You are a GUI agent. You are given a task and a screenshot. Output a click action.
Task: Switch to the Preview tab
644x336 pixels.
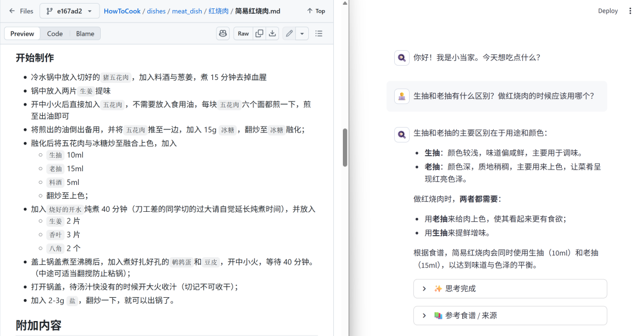(22, 34)
